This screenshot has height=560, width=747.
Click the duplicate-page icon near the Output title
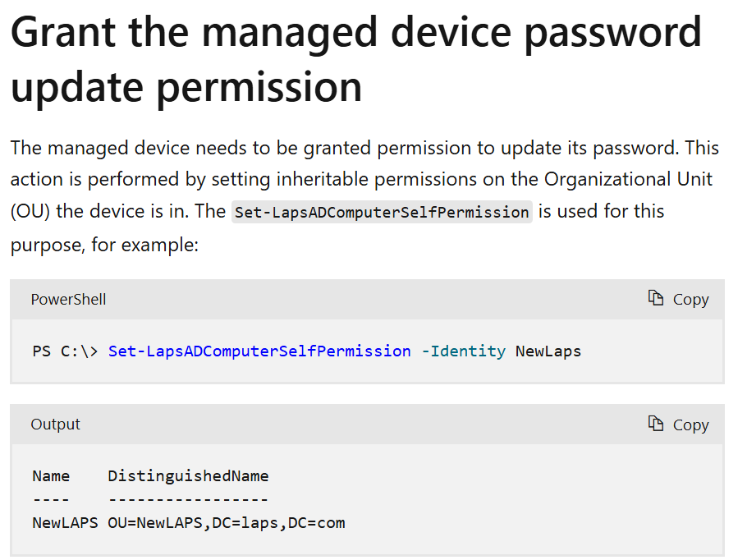[654, 425]
